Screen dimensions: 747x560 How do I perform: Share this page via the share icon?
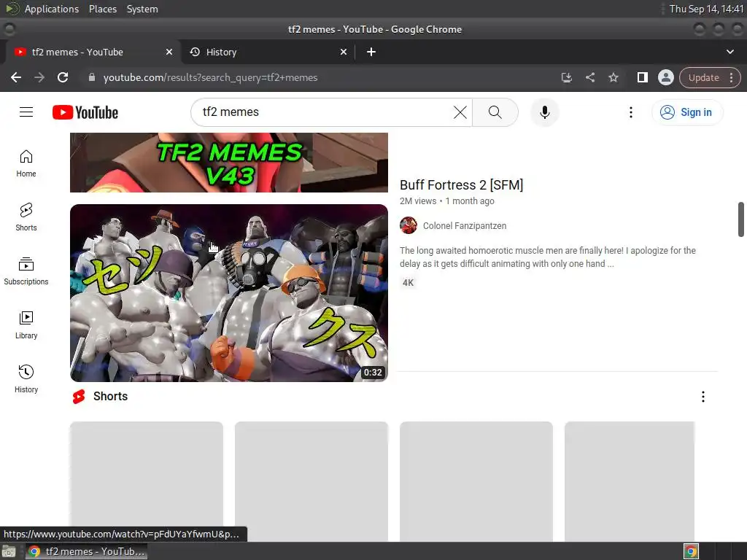coord(589,77)
